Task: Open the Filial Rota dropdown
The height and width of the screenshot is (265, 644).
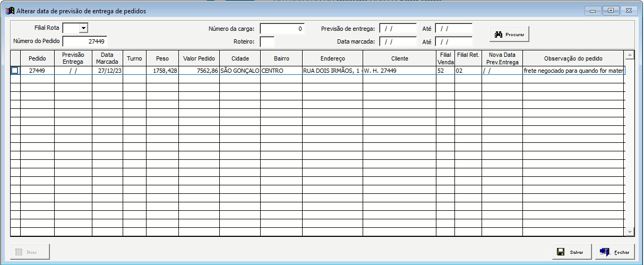Action: 83,28
